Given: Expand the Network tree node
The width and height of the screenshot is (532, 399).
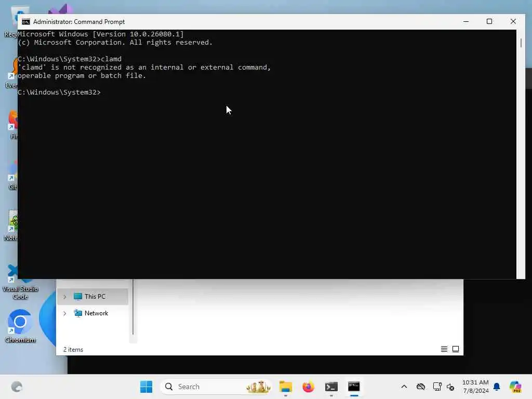Looking at the screenshot, I should point(65,313).
